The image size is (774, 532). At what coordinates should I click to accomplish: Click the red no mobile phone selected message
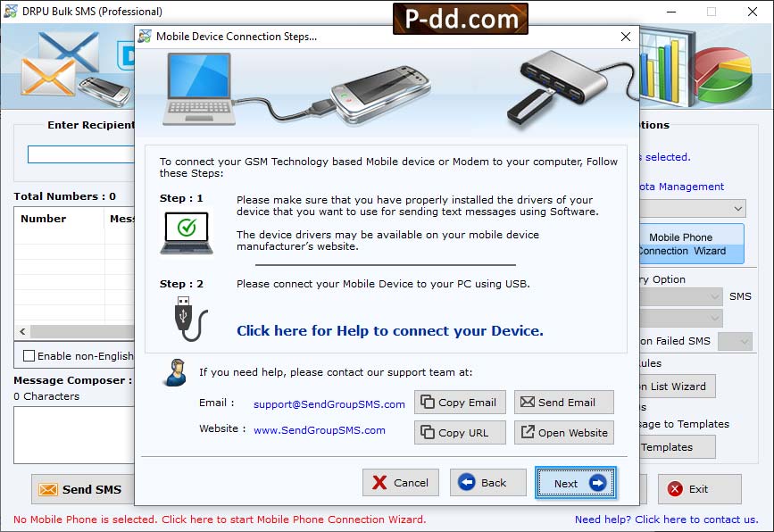219,520
